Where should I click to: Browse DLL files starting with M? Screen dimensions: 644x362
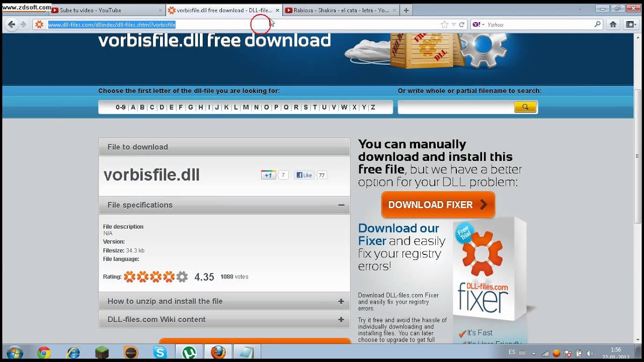[x=246, y=107]
